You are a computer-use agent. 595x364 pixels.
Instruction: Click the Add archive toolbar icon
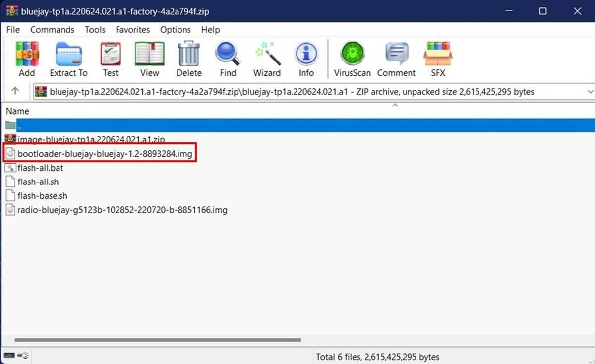pos(27,59)
